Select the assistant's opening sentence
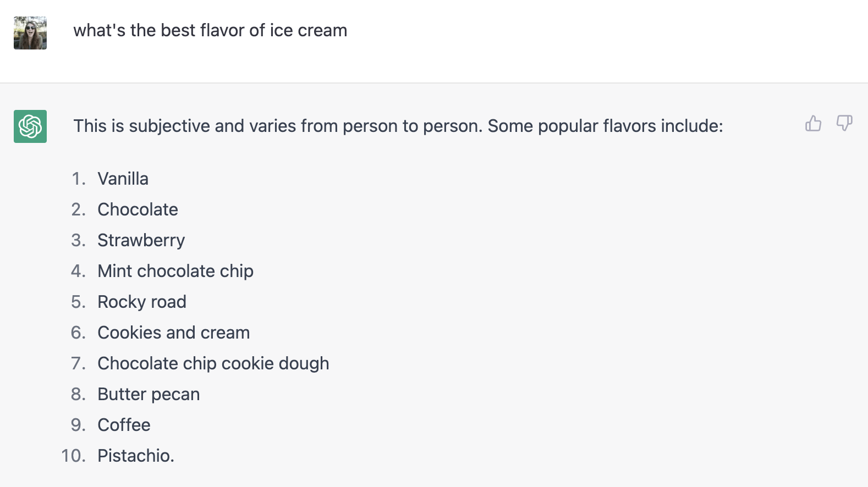Screen dimensions: 868x487 (x=398, y=126)
